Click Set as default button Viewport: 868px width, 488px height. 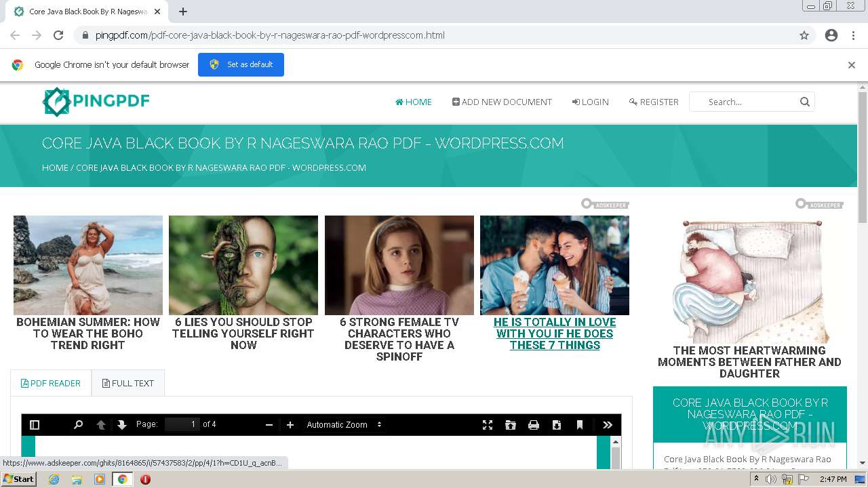click(241, 64)
